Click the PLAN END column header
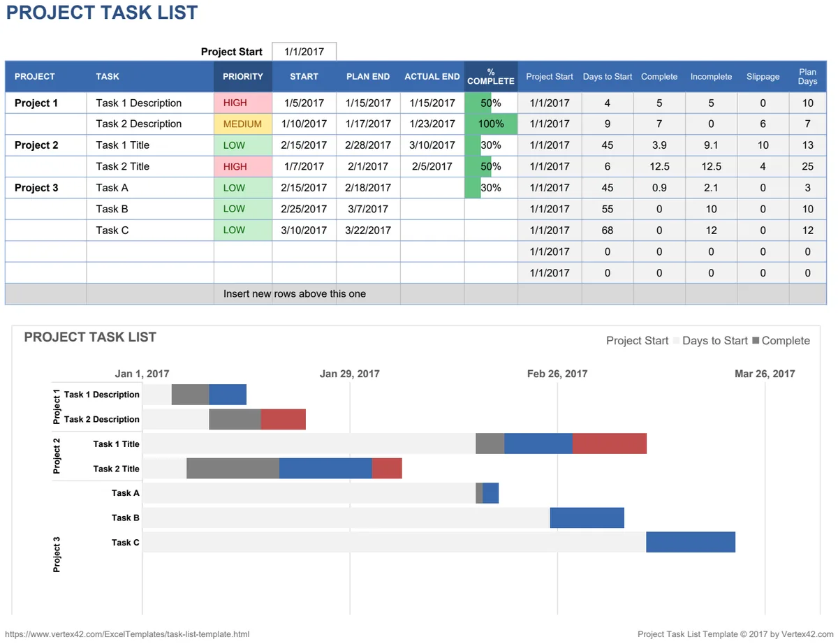Screen dimensions: 838x644 tap(368, 77)
